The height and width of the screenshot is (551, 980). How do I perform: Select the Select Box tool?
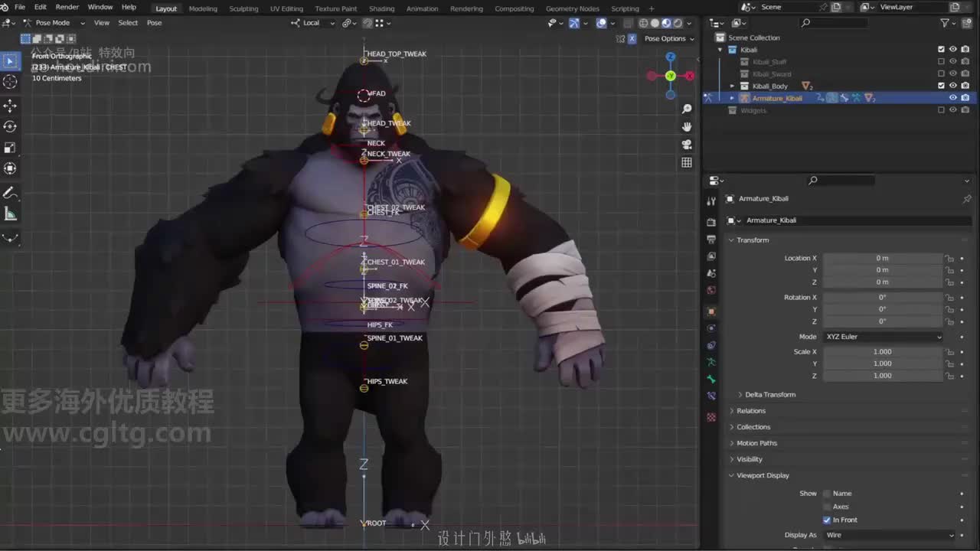point(11,61)
